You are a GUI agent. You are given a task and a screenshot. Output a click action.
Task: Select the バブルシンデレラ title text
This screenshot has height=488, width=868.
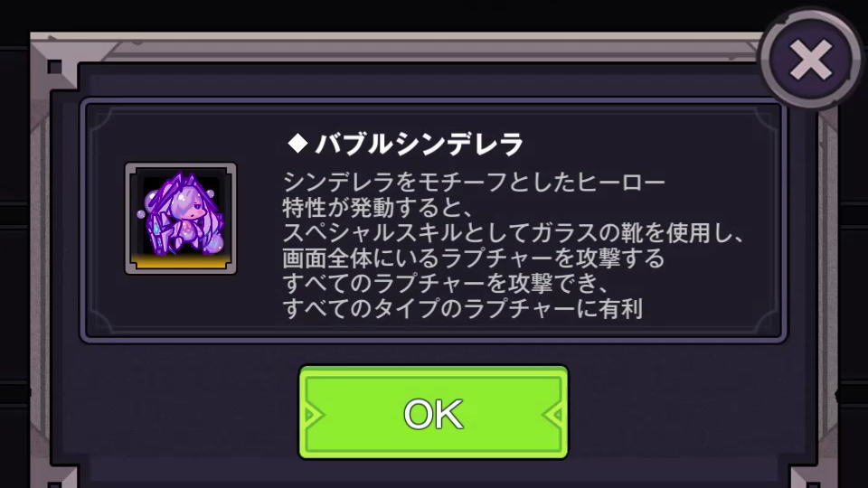pyautogui.click(x=419, y=145)
